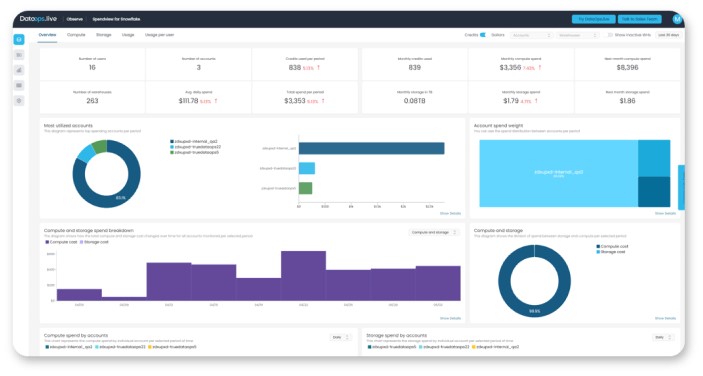
Task: Toggle first legend entry under Most utilized accounts
Action: click(194, 142)
